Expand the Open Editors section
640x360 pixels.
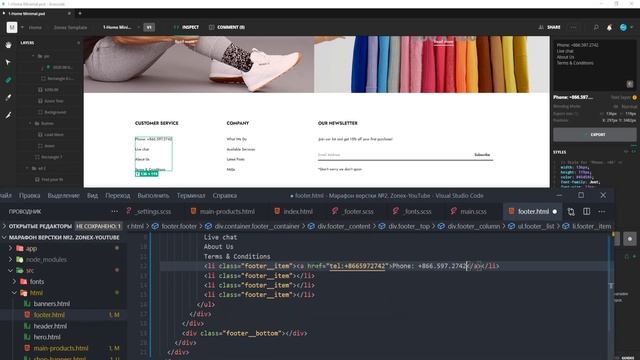[x=4, y=226]
